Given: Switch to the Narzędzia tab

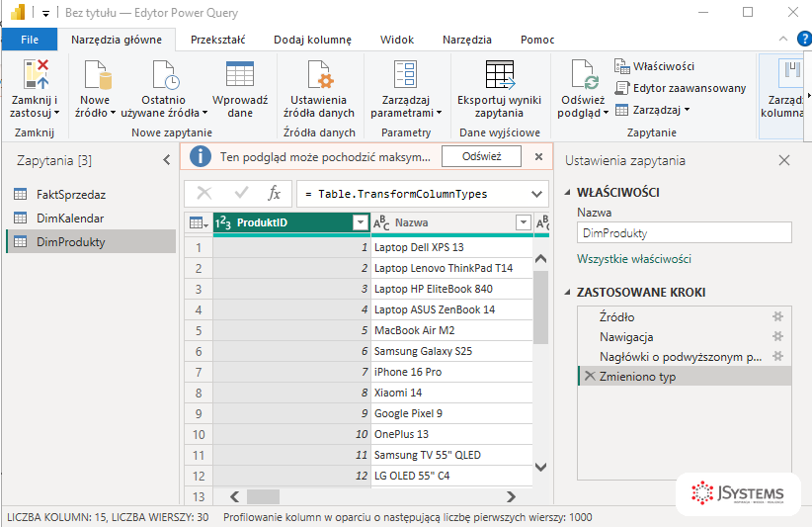Looking at the screenshot, I should (x=467, y=40).
